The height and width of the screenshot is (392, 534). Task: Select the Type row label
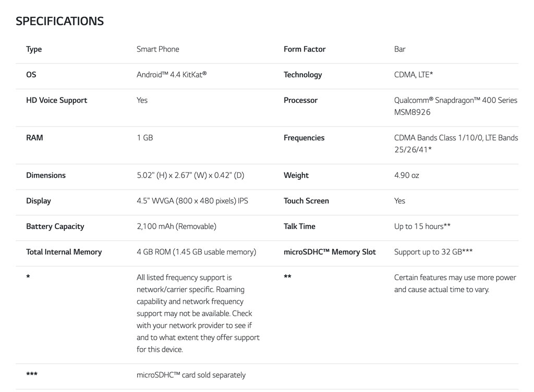34,50
